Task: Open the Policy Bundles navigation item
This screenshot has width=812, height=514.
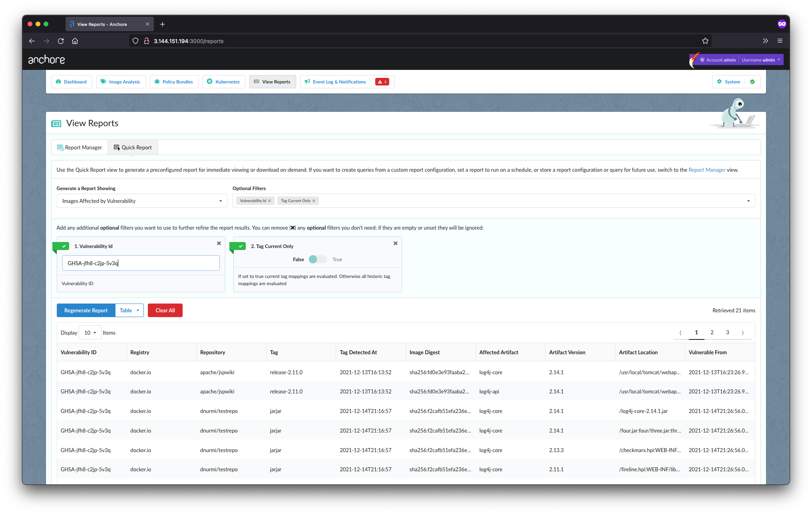Action: point(174,82)
